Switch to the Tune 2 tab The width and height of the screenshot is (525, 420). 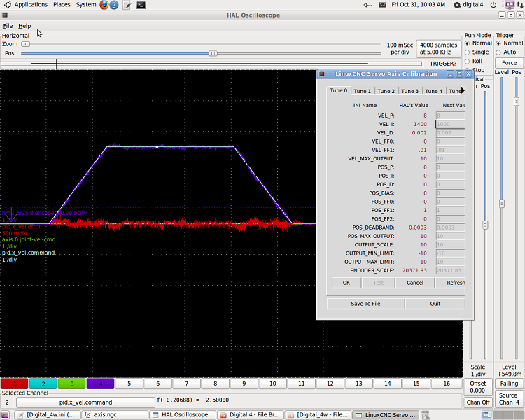click(x=386, y=91)
